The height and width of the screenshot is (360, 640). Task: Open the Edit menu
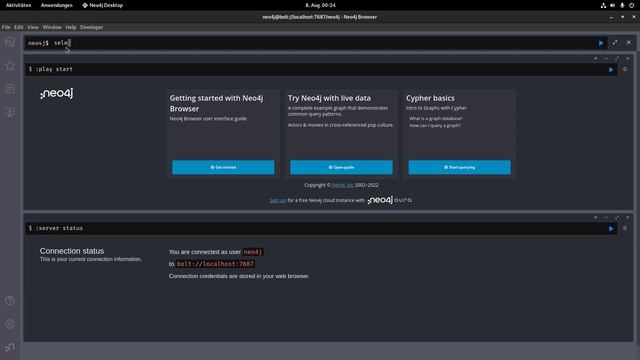19,27
